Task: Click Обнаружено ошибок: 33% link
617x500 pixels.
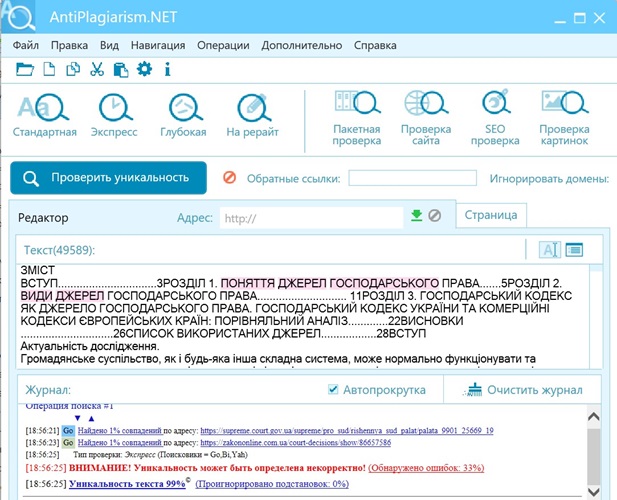Action: point(426,468)
